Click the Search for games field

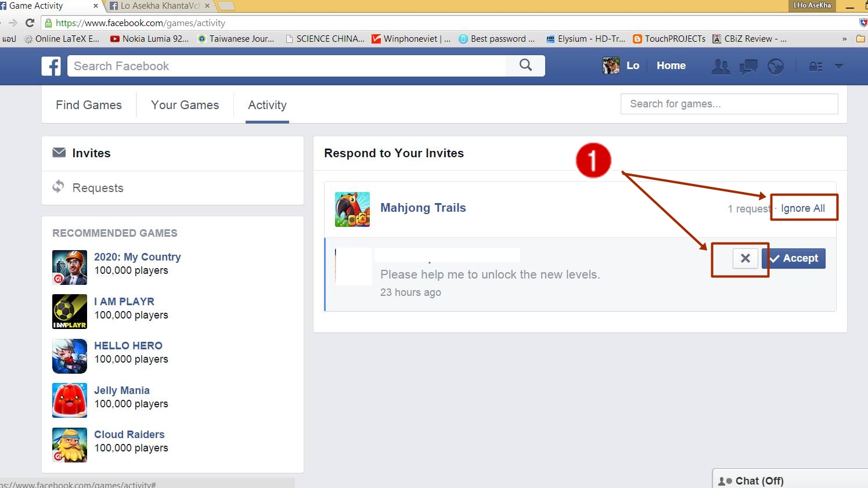tap(729, 104)
